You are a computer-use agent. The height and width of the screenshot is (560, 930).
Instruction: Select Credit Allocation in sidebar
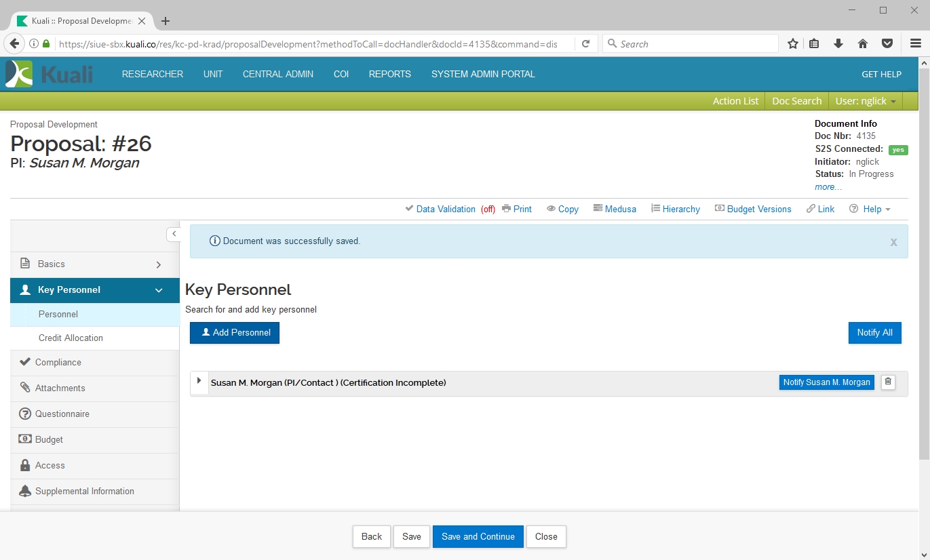click(71, 338)
